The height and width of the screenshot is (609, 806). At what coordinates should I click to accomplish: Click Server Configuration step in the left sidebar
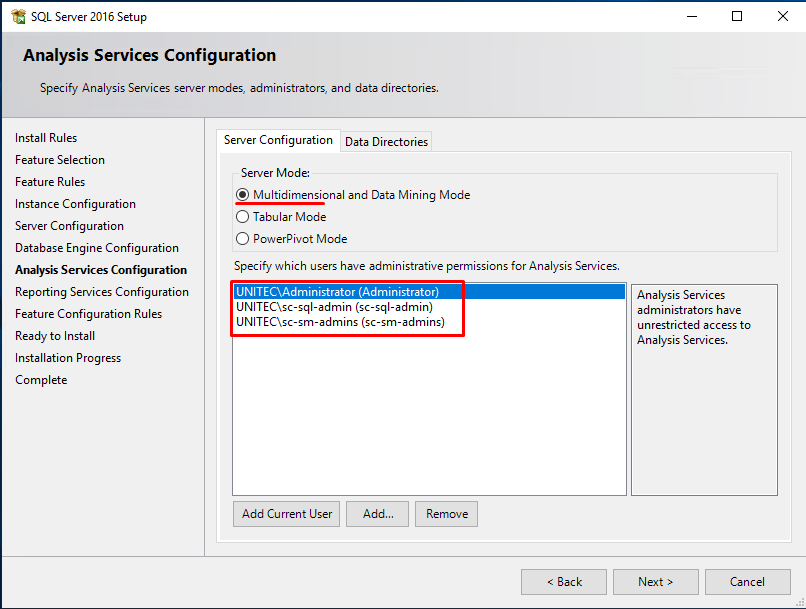pyautogui.click(x=69, y=226)
